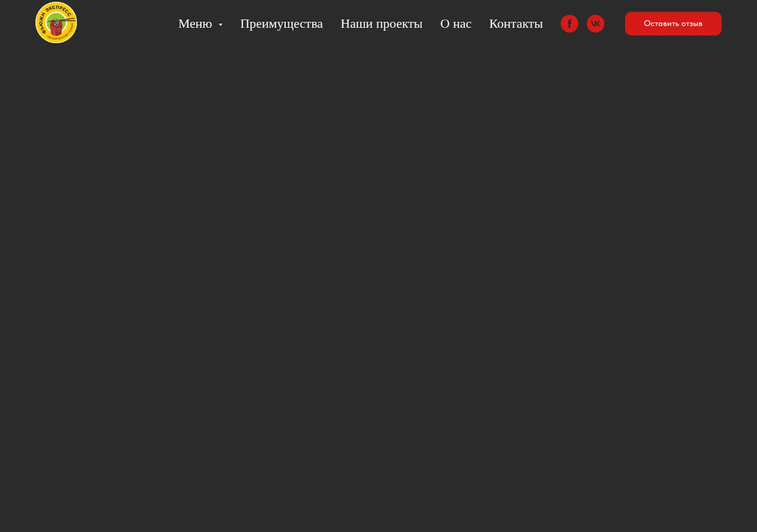Open the Facebook page icon
Viewport: 757px width, 532px height.
570,24
